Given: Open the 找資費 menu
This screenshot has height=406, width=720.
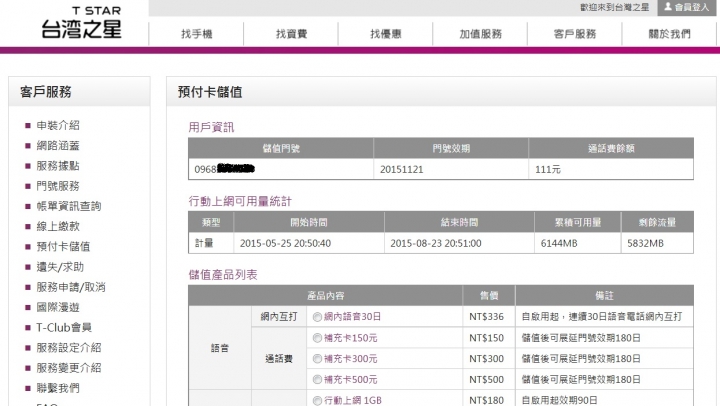Looking at the screenshot, I should pyautogui.click(x=291, y=34).
